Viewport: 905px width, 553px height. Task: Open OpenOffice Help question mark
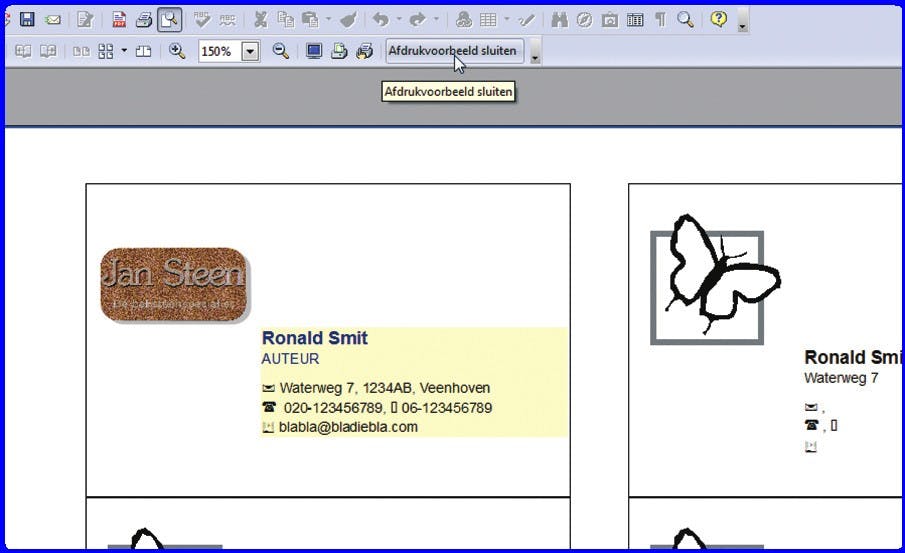pos(718,20)
